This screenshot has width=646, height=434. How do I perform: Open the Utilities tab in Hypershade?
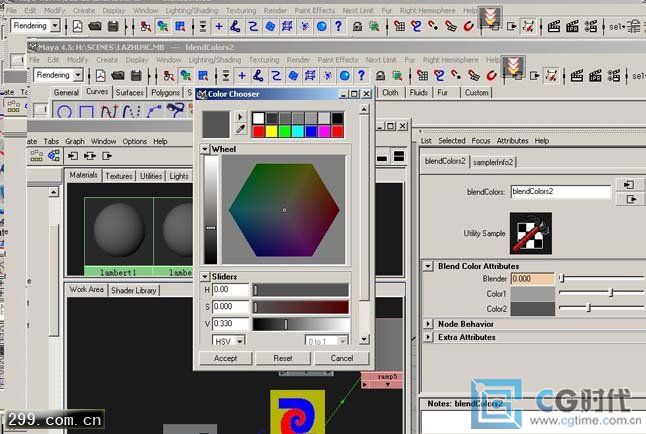tap(151, 176)
